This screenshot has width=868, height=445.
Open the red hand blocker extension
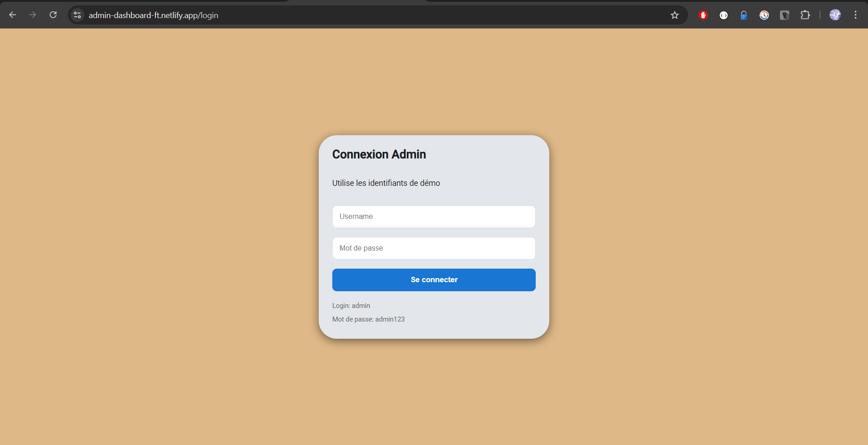point(703,15)
